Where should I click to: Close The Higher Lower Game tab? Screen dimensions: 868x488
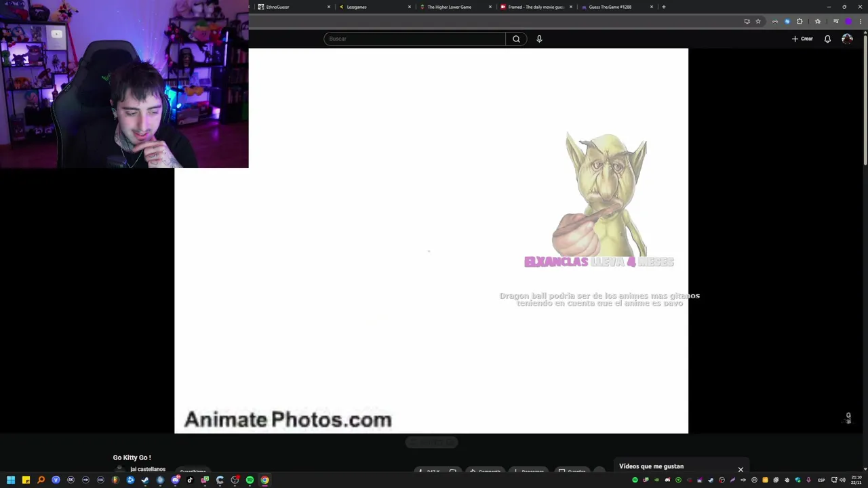pos(490,7)
